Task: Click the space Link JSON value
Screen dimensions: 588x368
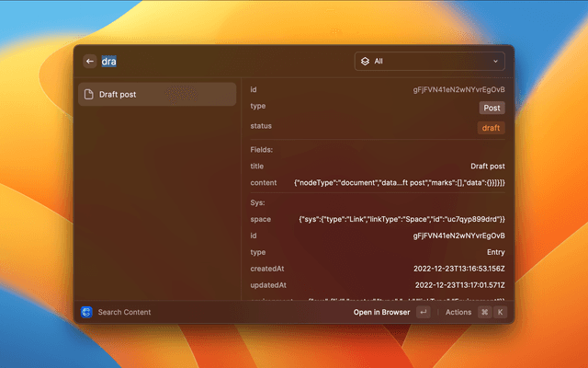Action: 401,219
